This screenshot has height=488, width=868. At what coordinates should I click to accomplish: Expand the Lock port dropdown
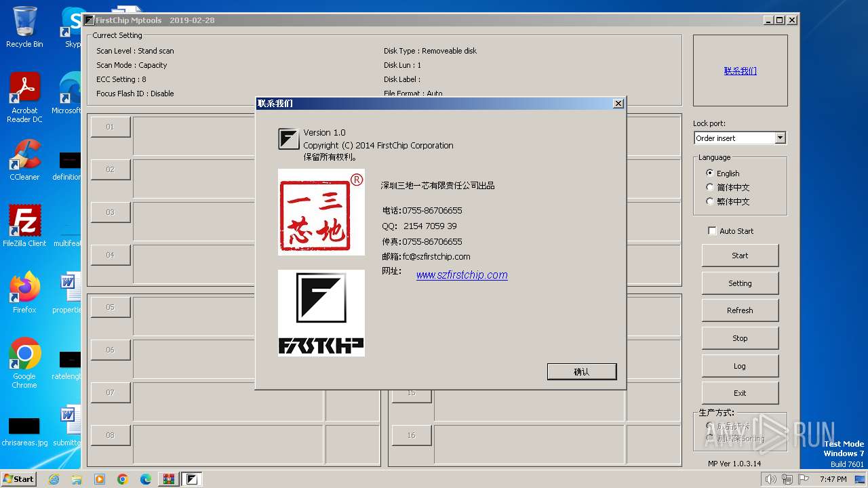click(x=780, y=138)
